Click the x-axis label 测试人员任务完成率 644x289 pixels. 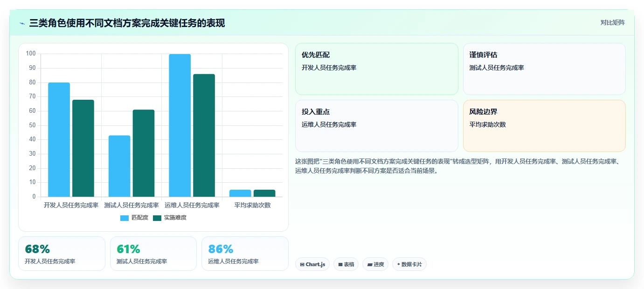132,205
